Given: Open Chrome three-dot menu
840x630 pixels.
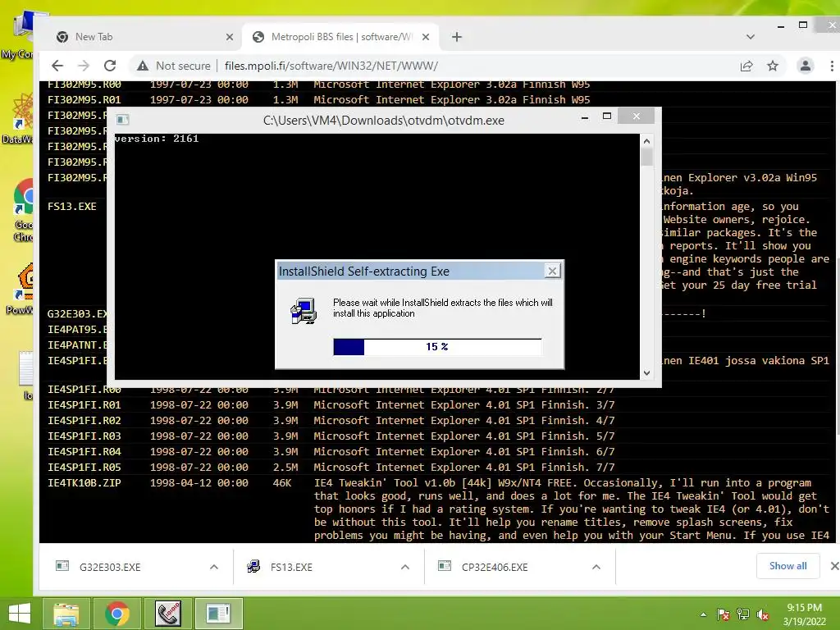Looking at the screenshot, I should coord(832,66).
